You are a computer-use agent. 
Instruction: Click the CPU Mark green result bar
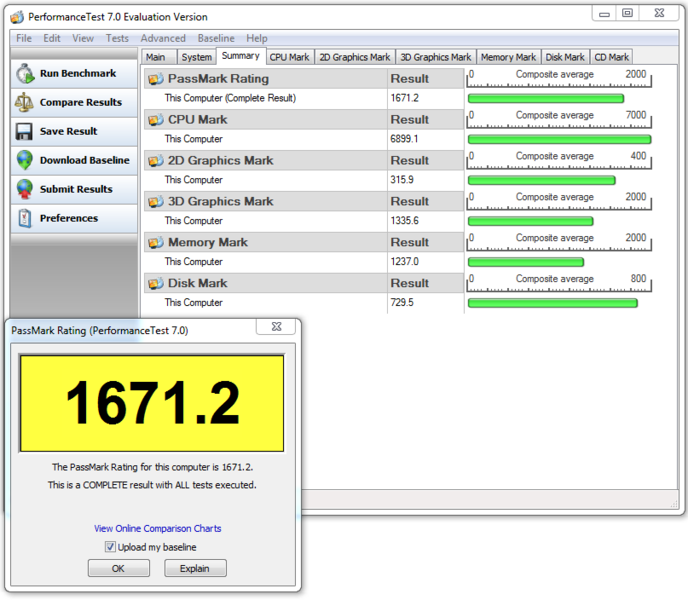[559, 140]
